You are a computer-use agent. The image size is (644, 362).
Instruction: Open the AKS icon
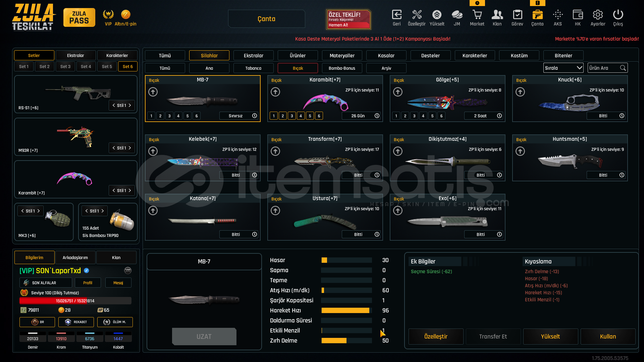pyautogui.click(x=558, y=15)
